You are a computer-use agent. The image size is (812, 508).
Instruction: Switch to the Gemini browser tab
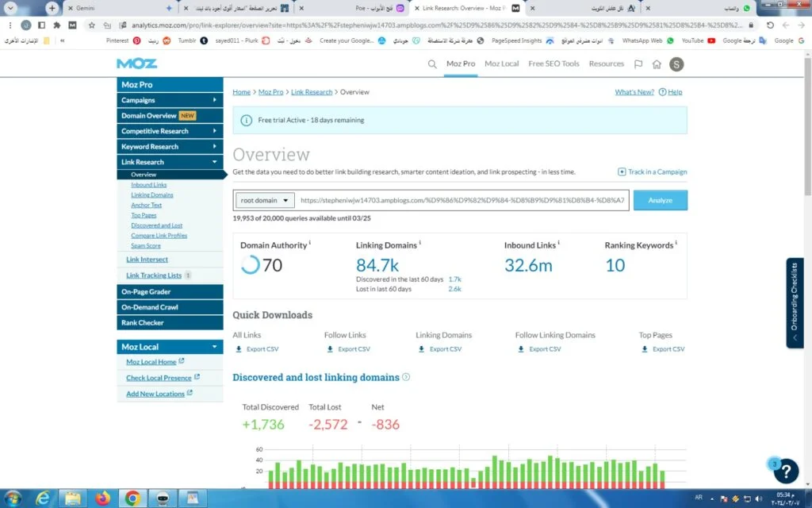coord(121,8)
